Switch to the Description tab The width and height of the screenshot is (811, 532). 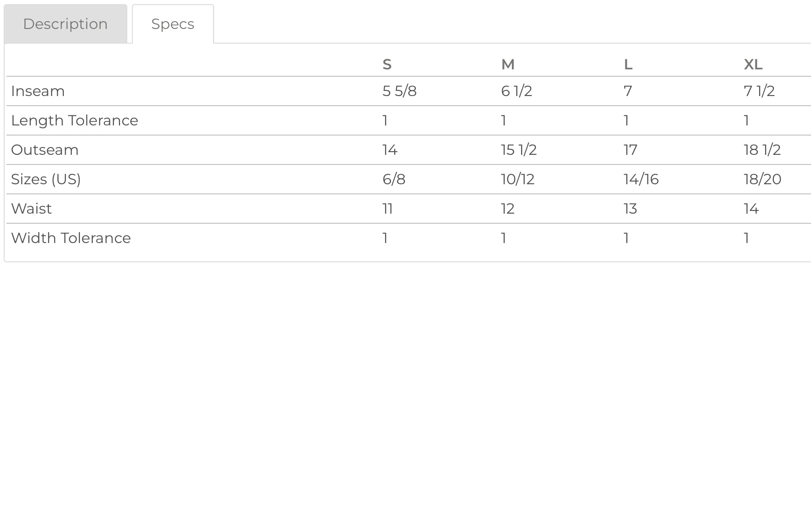65,24
